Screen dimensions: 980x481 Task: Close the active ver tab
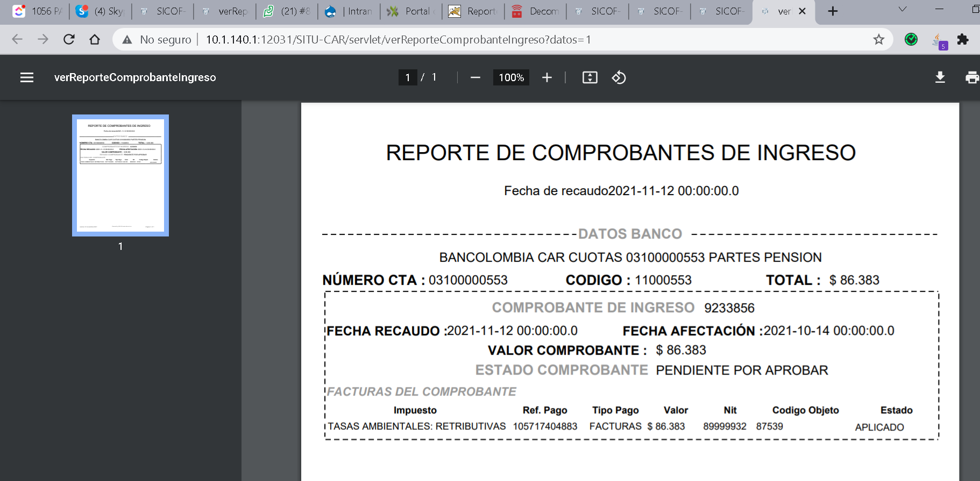tap(802, 11)
